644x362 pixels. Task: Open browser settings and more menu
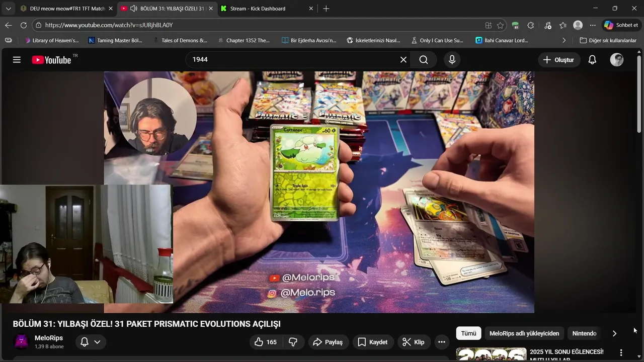pyautogui.click(x=593, y=25)
